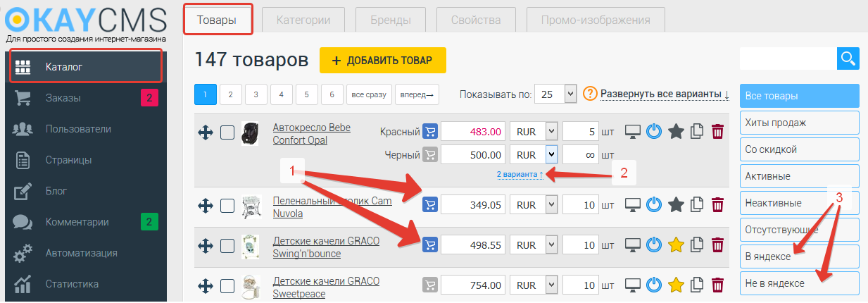Click the search magnifier button

[x=848, y=58]
